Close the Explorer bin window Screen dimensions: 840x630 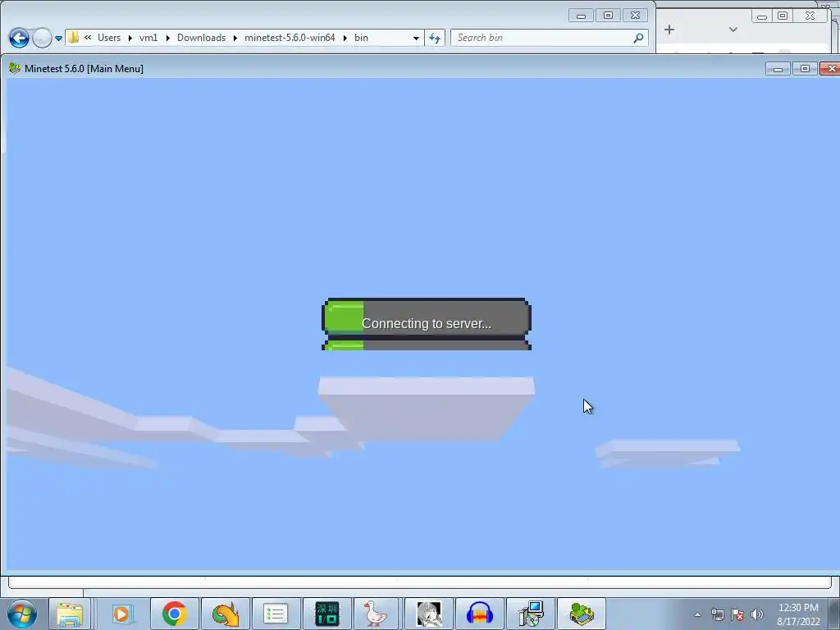[636, 16]
